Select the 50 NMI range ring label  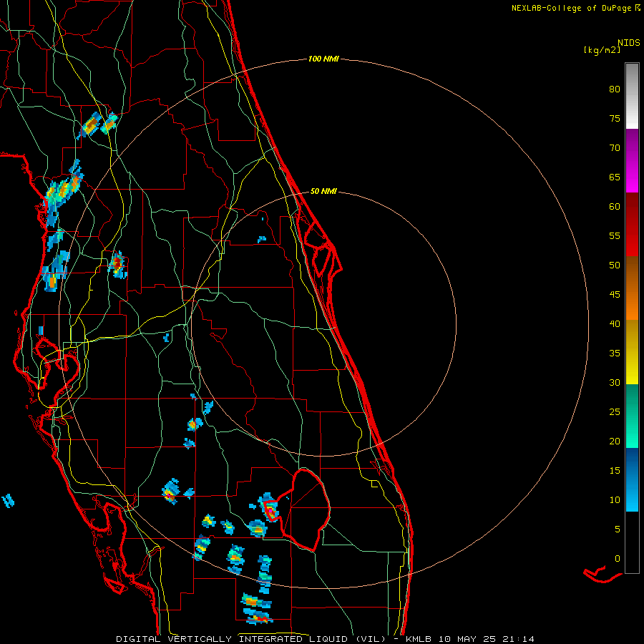click(x=323, y=191)
